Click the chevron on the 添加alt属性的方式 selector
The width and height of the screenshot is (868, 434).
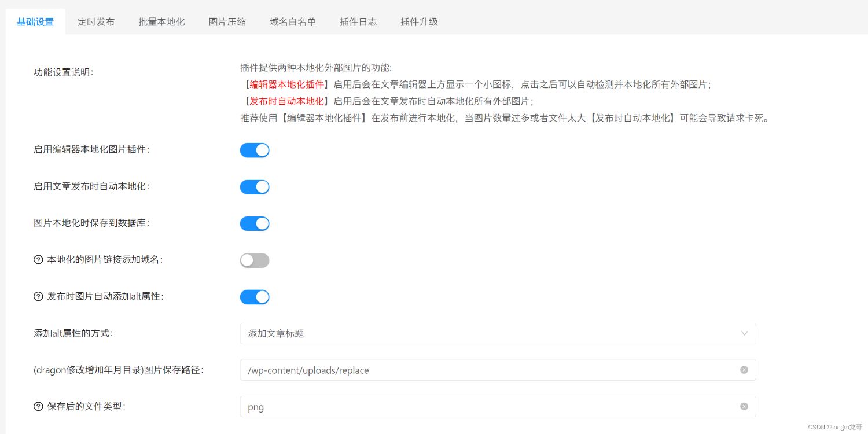point(745,333)
